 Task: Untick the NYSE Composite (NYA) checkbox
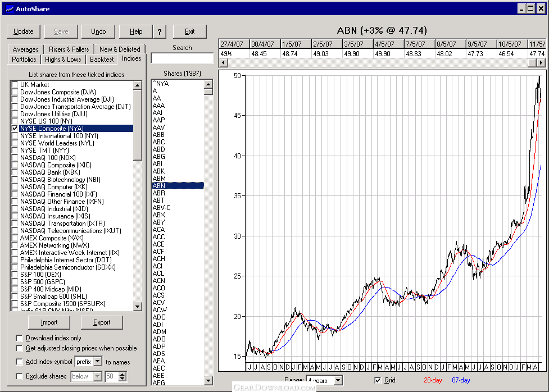point(15,129)
